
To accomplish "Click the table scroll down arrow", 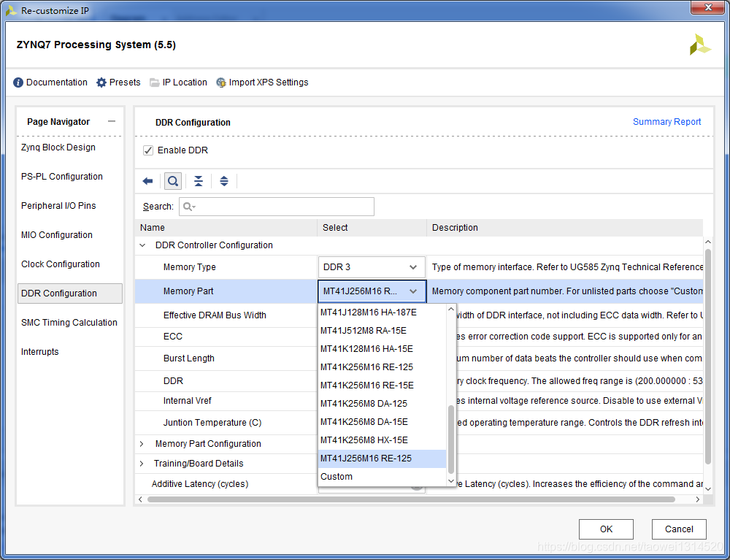I will [x=708, y=488].
